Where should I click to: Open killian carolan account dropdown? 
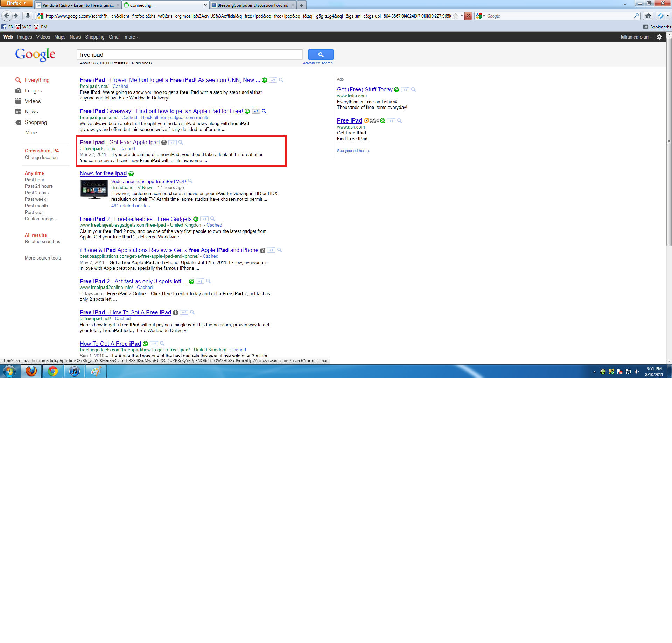[636, 37]
